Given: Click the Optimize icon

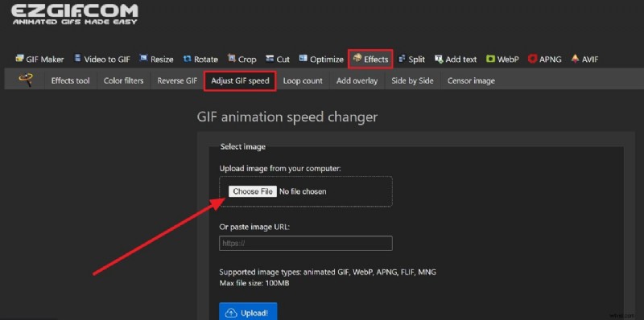Looking at the screenshot, I should coord(303,58).
